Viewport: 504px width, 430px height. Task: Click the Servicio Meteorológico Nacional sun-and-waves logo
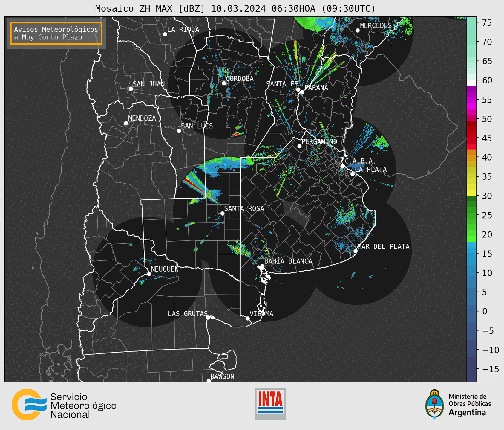[x=29, y=405]
